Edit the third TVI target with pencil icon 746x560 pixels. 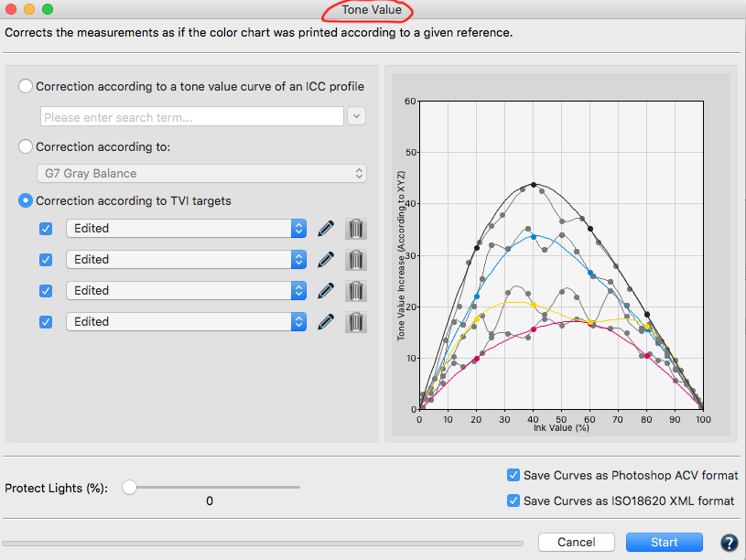pyautogui.click(x=326, y=291)
